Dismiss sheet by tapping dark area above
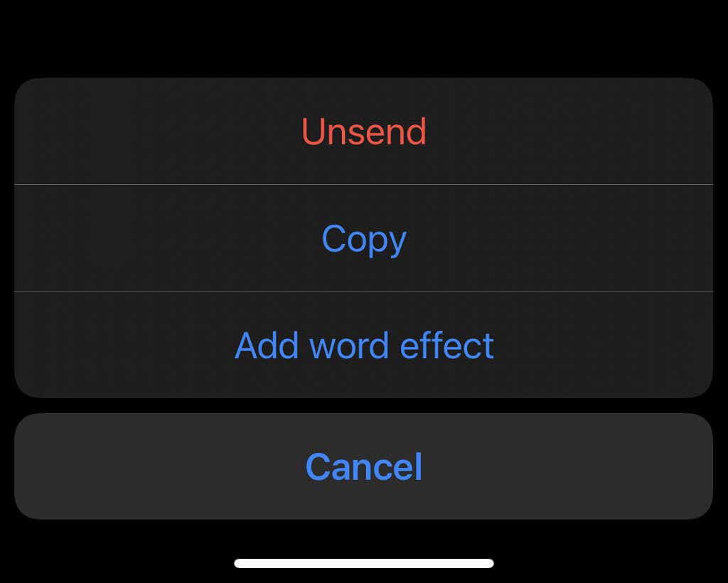The image size is (728, 583). click(x=363, y=36)
